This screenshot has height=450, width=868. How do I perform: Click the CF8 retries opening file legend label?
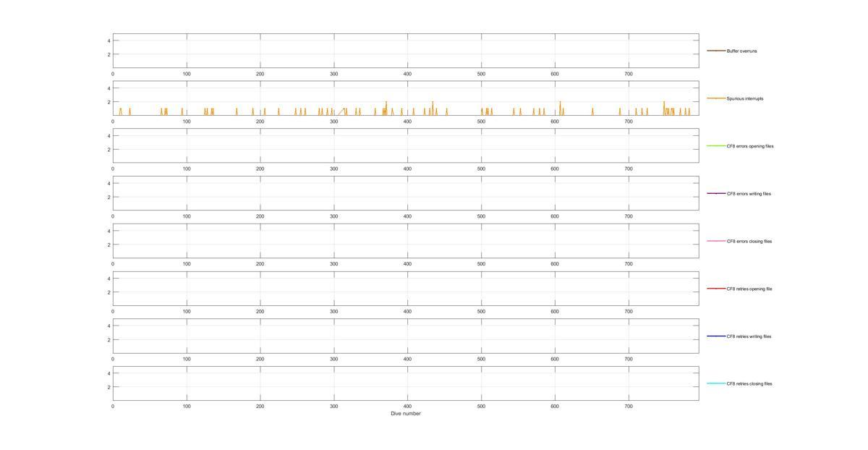pos(749,289)
